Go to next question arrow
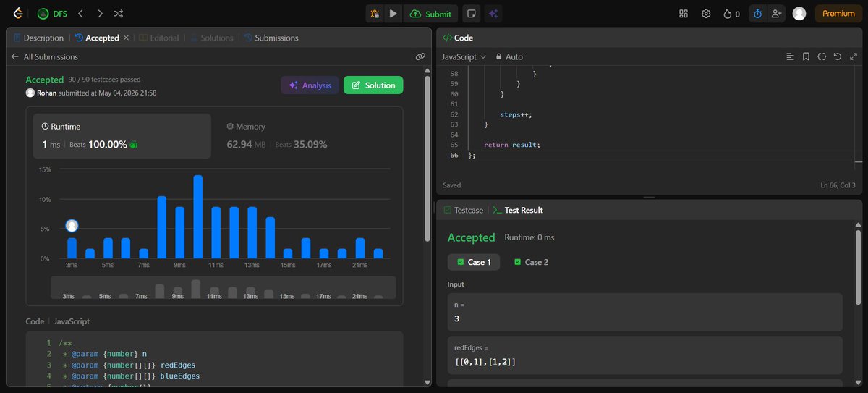868x393 pixels. pos(100,13)
